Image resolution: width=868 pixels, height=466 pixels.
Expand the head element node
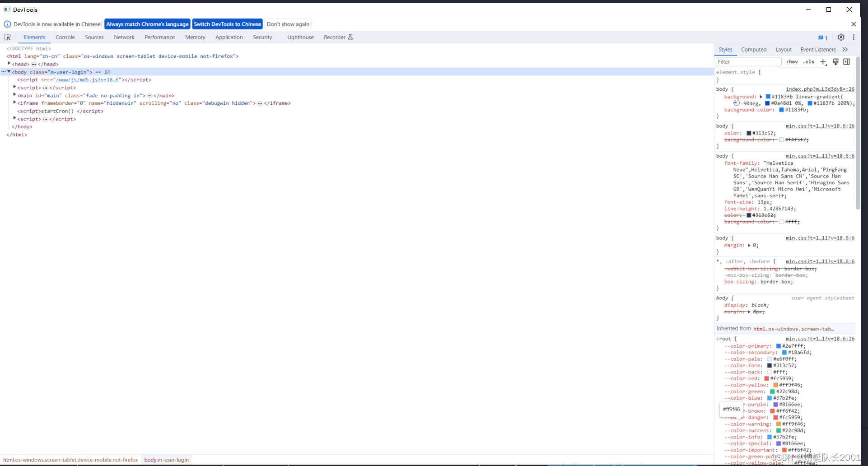click(x=9, y=64)
